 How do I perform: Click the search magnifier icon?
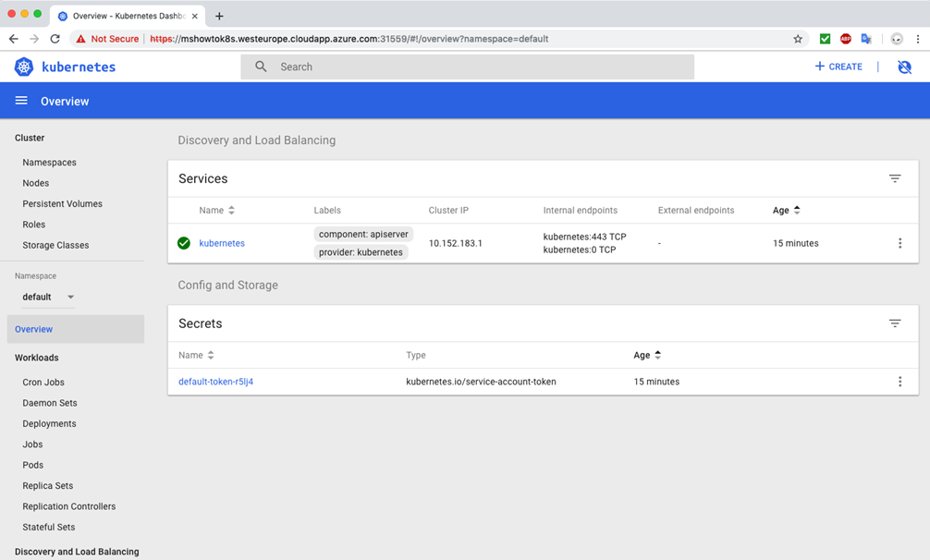(x=261, y=67)
